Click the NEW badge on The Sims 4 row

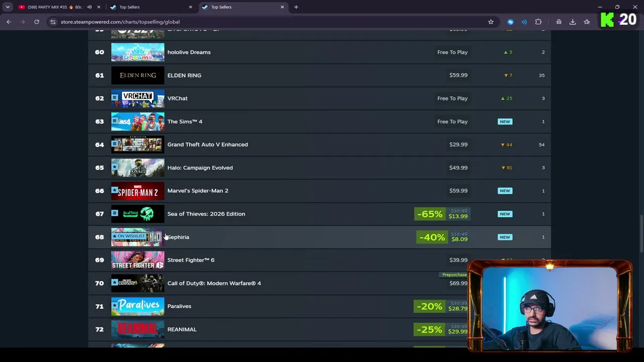click(505, 122)
